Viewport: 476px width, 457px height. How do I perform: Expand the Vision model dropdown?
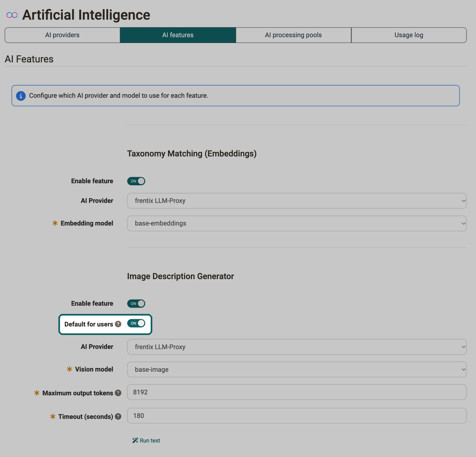point(297,369)
